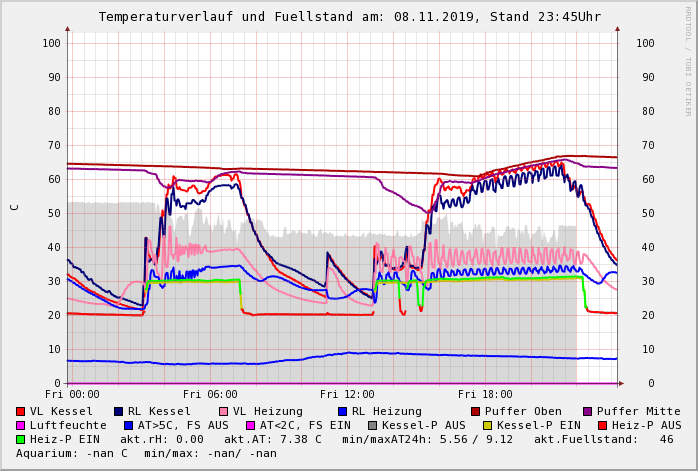Click the red VL Kessel legend swatch

pyautogui.click(x=20, y=411)
